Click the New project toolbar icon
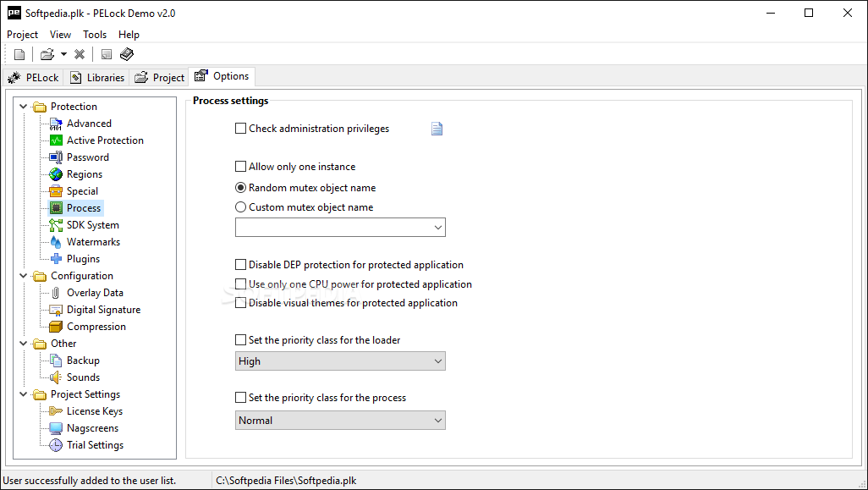This screenshot has width=868, height=490. point(19,54)
